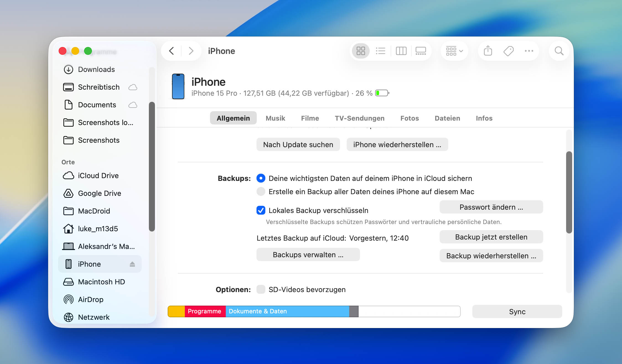Viewport: 622px width, 364px height.
Task: Select backup on this Mac radio option
Action: pos(261,192)
